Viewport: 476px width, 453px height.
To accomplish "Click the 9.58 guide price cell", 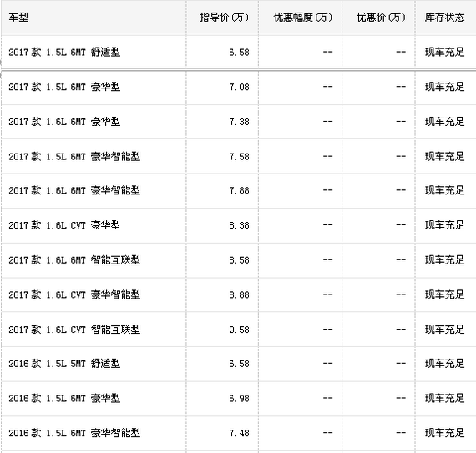I will point(239,330).
